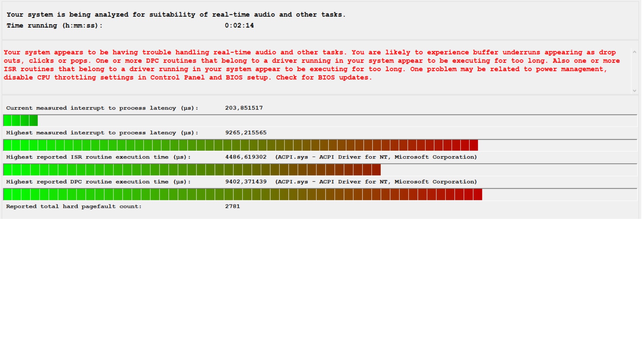644x362 pixels.
Task: Click the current latency value 203,851517
Action: pyautogui.click(x=244, y=108)
